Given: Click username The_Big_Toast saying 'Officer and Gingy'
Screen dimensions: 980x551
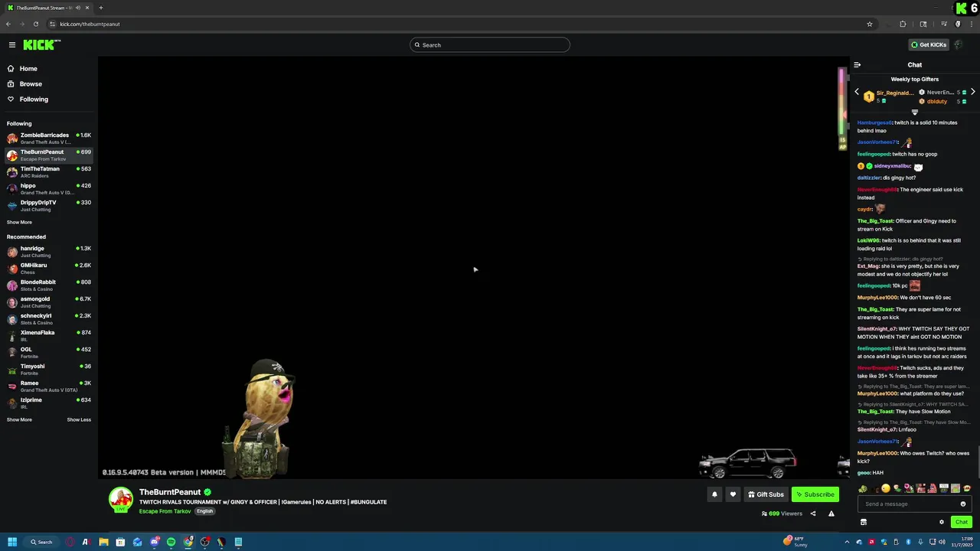Looking at the screenshot, I should point(875,221).
